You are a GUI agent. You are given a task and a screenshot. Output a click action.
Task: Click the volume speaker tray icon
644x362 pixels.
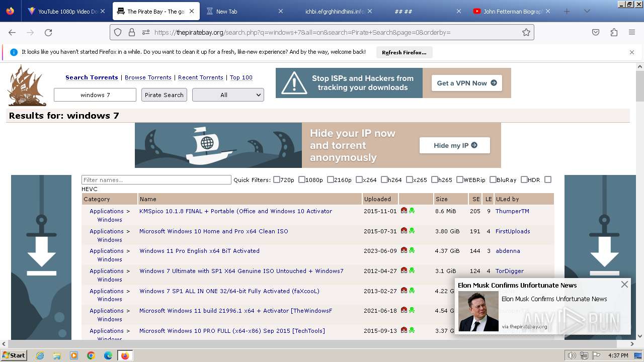[572, 355]
